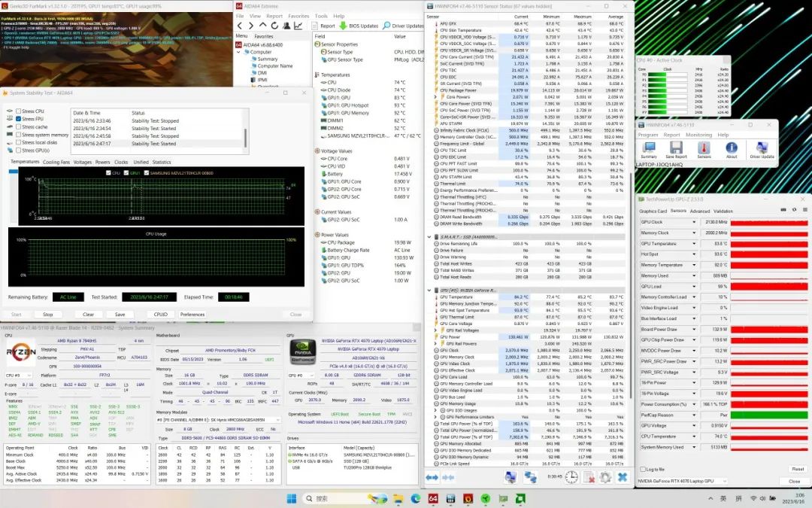Open the HWiNFO Sensors thermometer icon

click(x=704, y=148)
